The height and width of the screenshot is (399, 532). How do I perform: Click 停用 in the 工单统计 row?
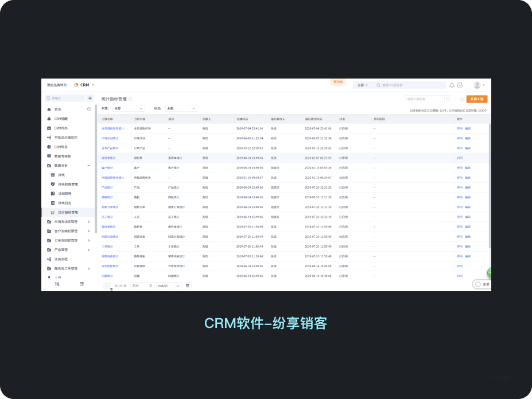pyautogui.click(x=459, y=247)
